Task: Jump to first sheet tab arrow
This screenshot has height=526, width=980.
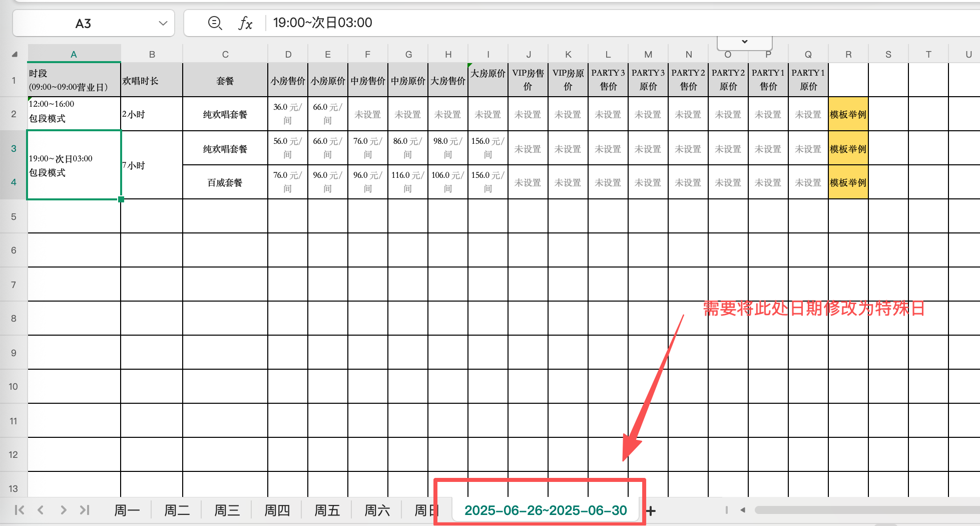Action: tap(20, 510)
